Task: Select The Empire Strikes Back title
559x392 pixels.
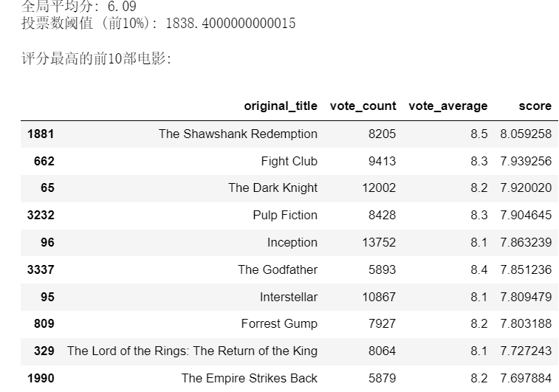Action: (249, 378)
